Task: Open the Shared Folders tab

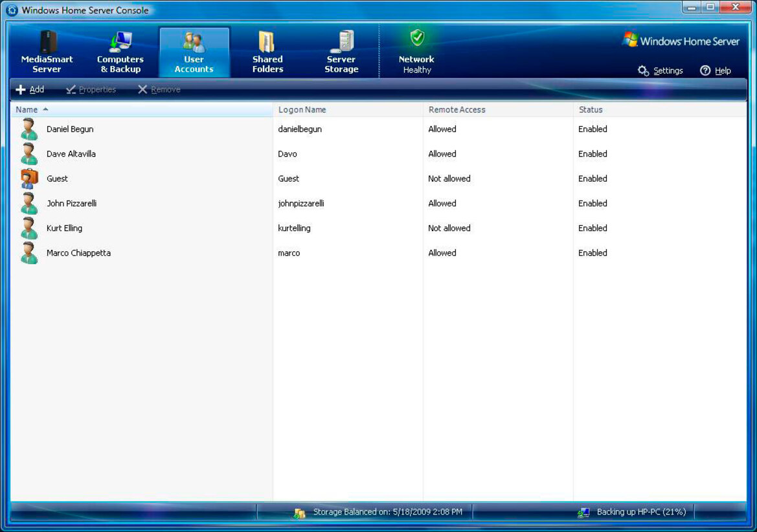Action: [x=267, y=52]
